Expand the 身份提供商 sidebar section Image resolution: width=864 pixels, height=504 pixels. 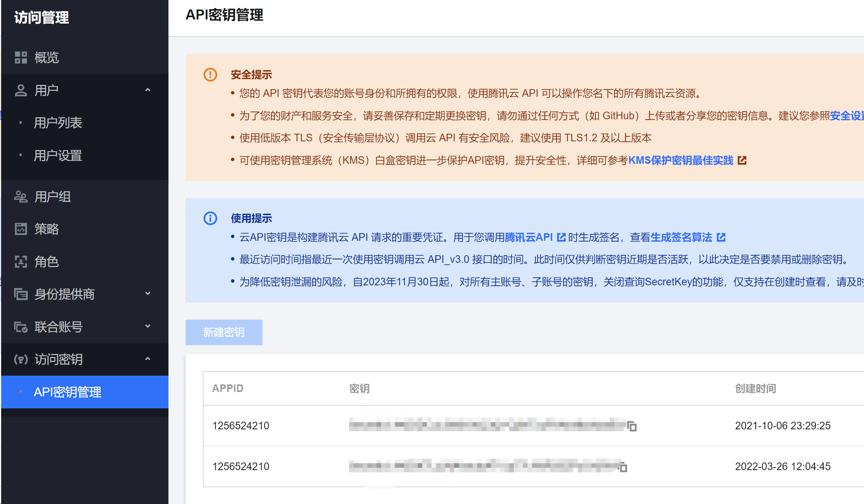pos(148,294)
